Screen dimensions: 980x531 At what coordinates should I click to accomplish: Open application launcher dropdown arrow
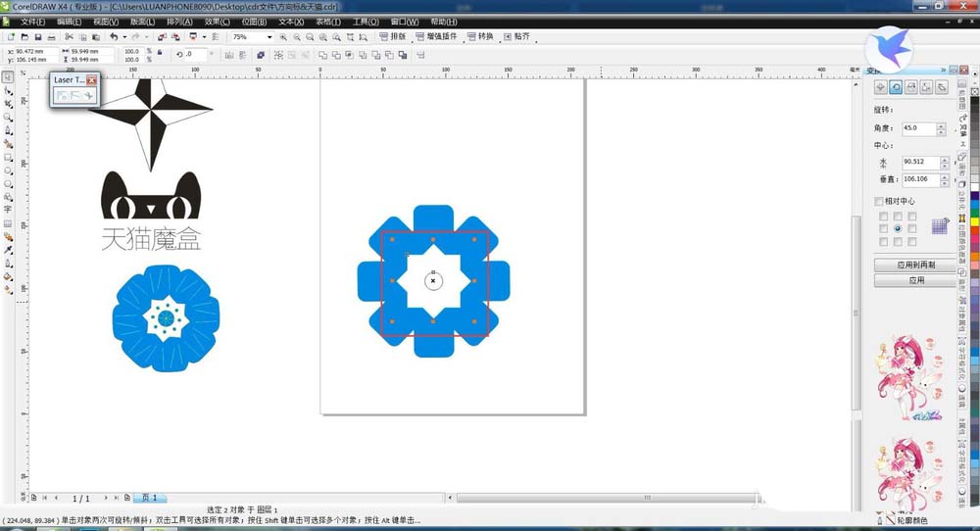point(204,37)
